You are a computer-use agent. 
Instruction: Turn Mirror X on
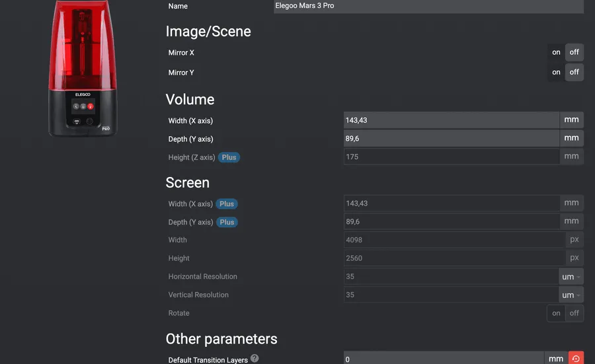point(556,52)
